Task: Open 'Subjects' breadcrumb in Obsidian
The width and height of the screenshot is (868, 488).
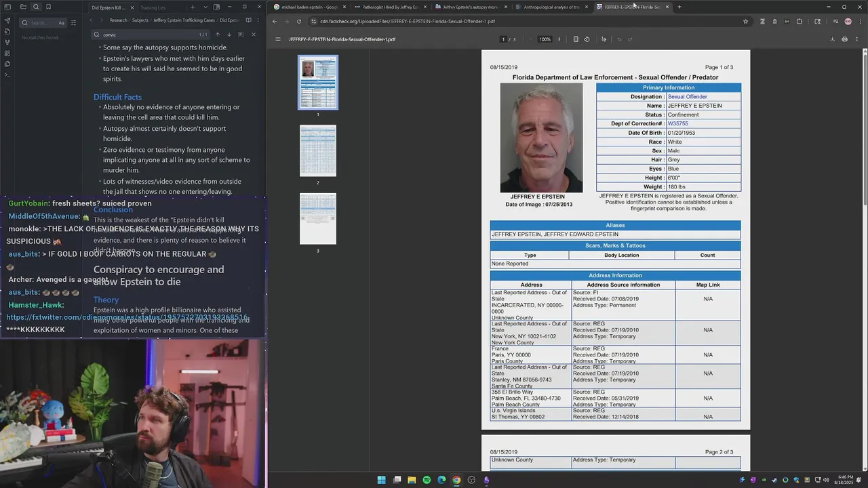Action: [x=140, y=20]
